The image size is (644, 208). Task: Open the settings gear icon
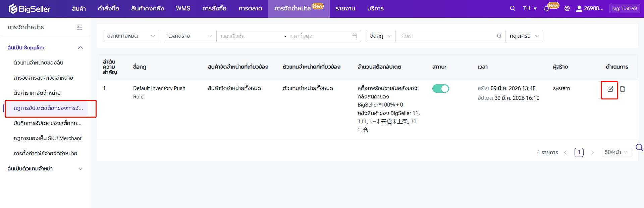pos(567,8)
